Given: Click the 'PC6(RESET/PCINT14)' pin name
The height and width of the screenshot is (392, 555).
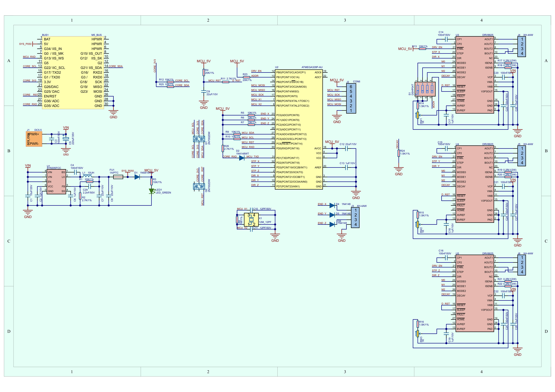Looking at the screenshot, I should 289,144.
